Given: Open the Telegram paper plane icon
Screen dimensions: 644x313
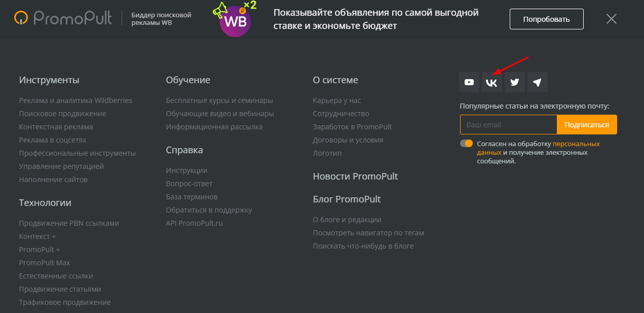Looking at the screenshot, I should pos(538,82).
